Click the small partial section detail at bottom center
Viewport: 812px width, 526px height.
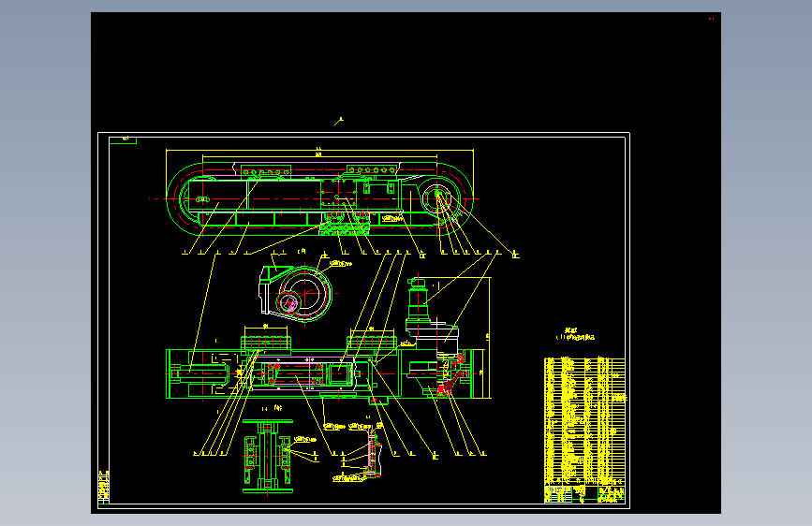373,451
